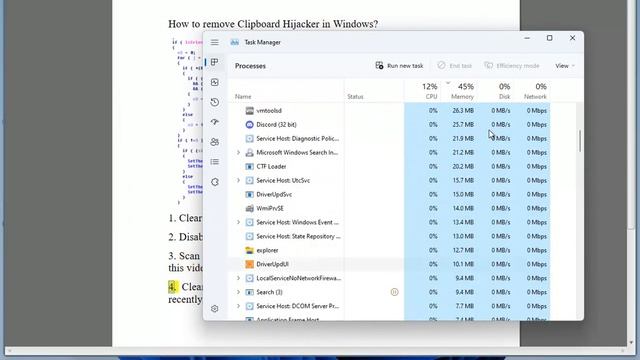Viewport: 640px width, 360px height.
Task: Click the vmtoolsd process icon
Action: coord(249,111)
